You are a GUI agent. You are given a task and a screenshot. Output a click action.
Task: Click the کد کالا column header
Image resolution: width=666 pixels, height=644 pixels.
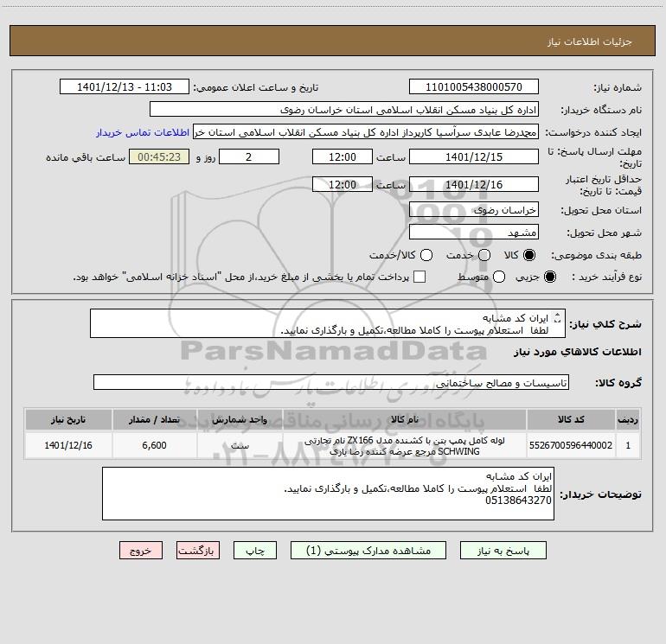pos(571,419)
